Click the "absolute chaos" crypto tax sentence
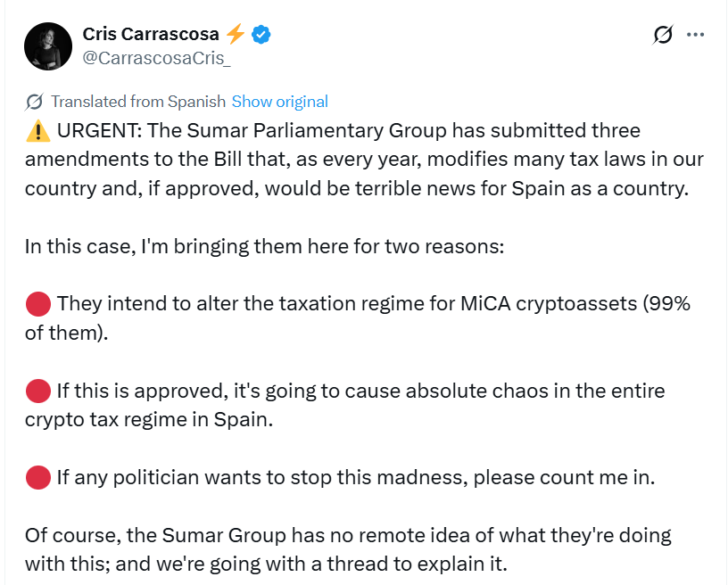 pyautogui.click(x=357, y=391)
